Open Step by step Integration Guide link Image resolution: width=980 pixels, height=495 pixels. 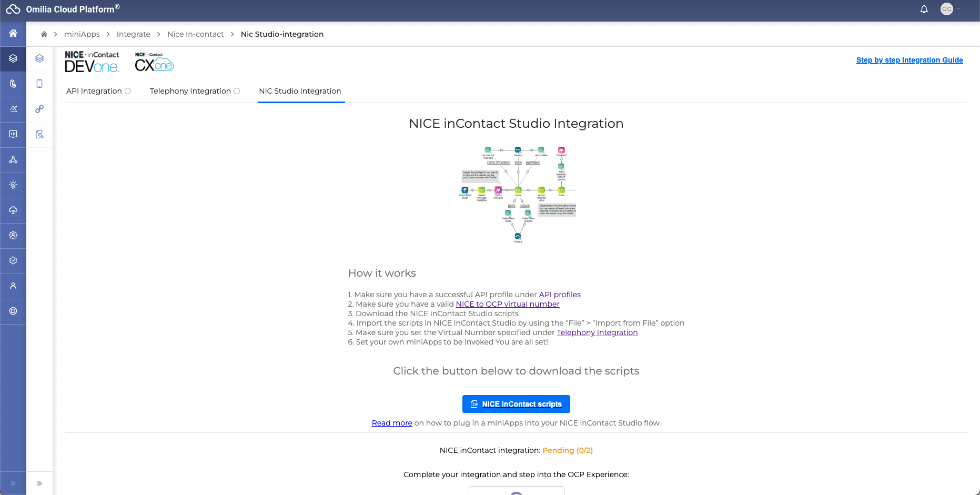point(909,60)
